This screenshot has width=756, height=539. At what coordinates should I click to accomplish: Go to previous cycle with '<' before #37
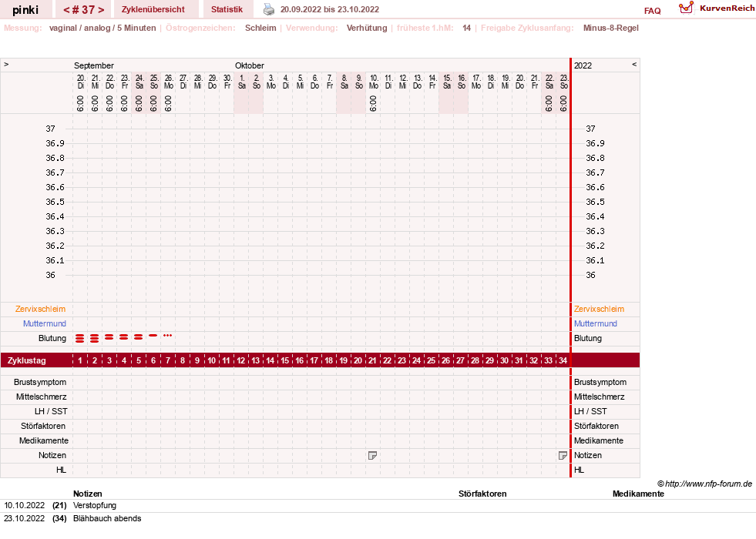[x=66, y=10]
